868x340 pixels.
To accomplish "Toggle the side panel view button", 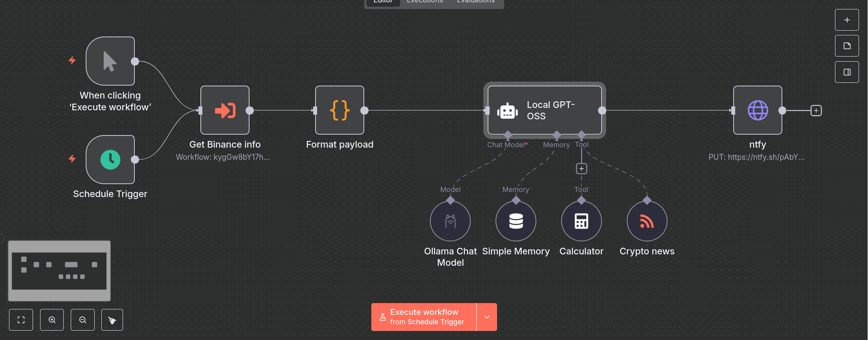I will click(x=847, y=72).
